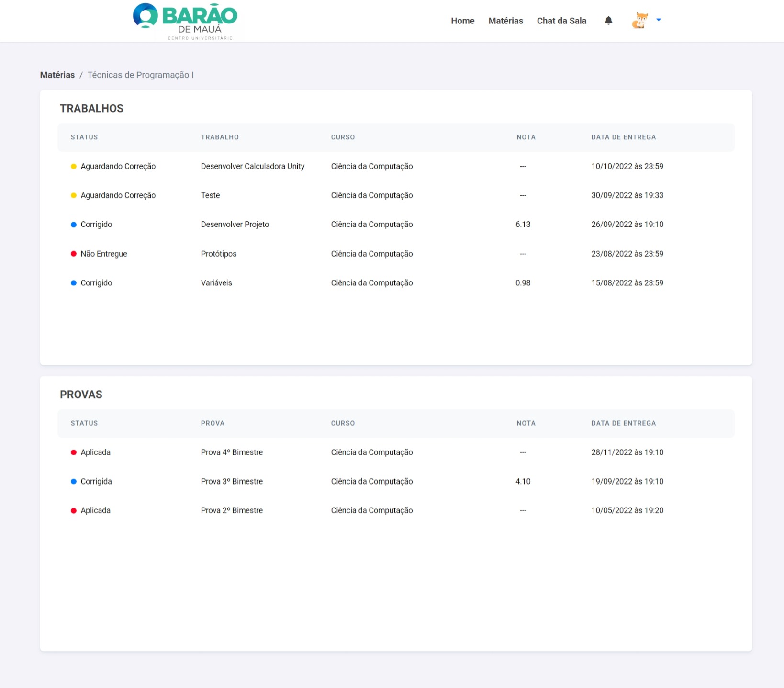This screenshot has height=688, width=784.
Task: Open the Variáveis assignment
Action: point(216,283)
